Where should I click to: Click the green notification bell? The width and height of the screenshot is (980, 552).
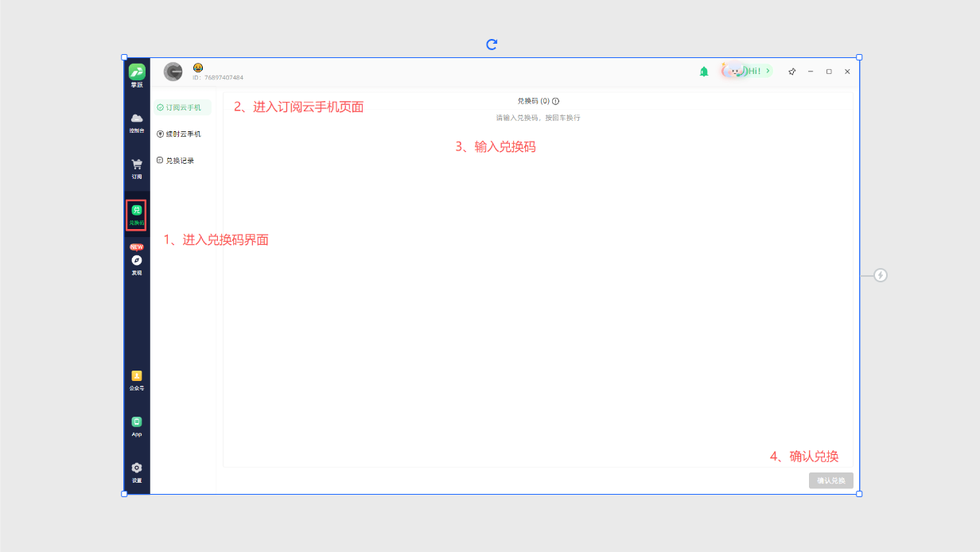pos(704,72)
